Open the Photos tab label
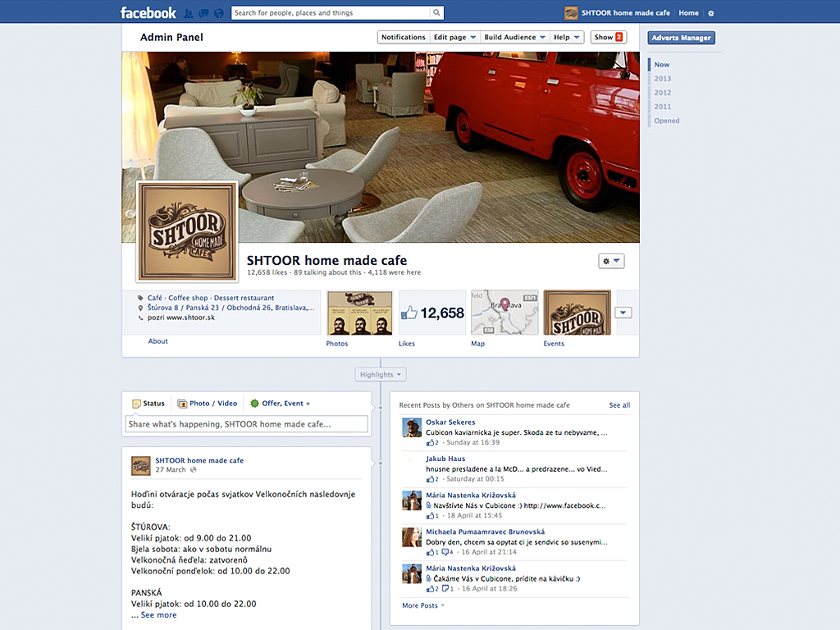Image resolution: width=840 pixels, height=630 pixels. [337, 344]
